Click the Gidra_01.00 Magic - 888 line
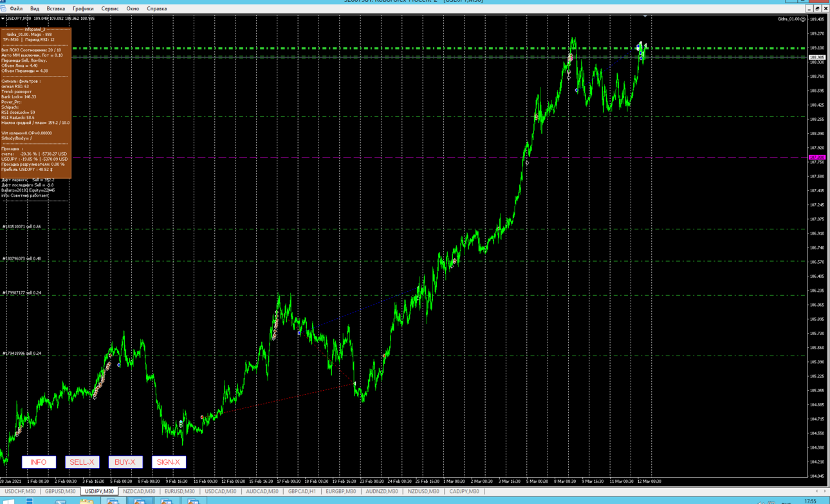Viewport: 830px width, 504px height. 30,35
